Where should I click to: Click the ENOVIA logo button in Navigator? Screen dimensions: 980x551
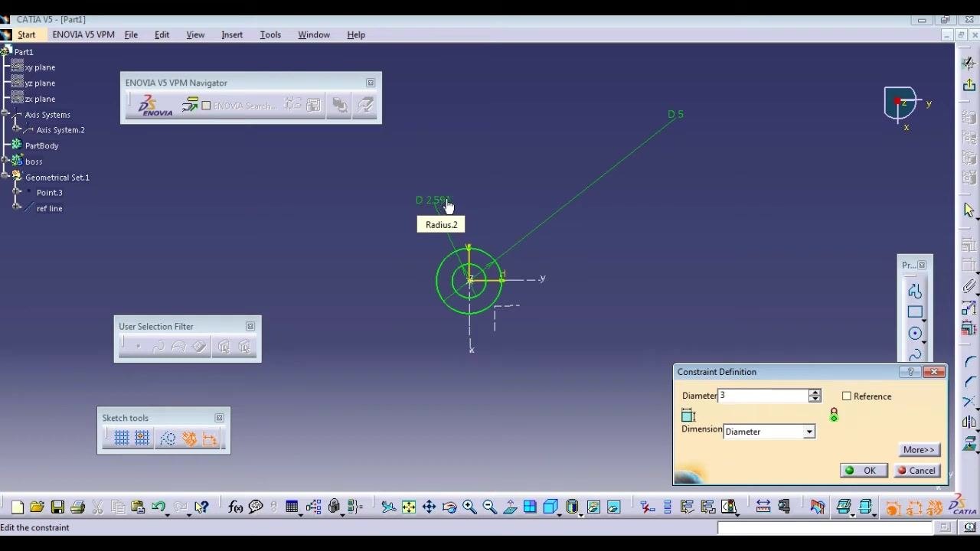(157, 106)
